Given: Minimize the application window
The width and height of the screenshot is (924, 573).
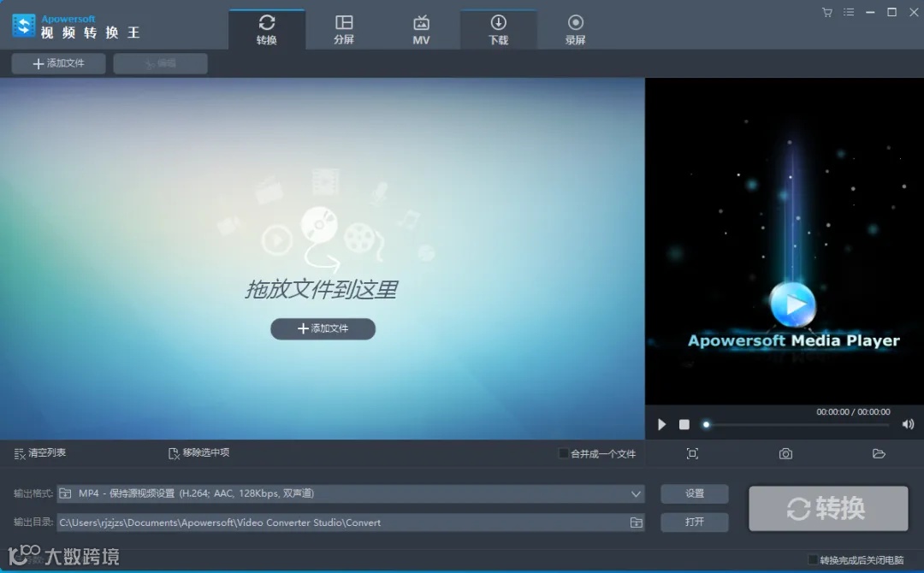Looking at the screenshot, I should [870, 12].
